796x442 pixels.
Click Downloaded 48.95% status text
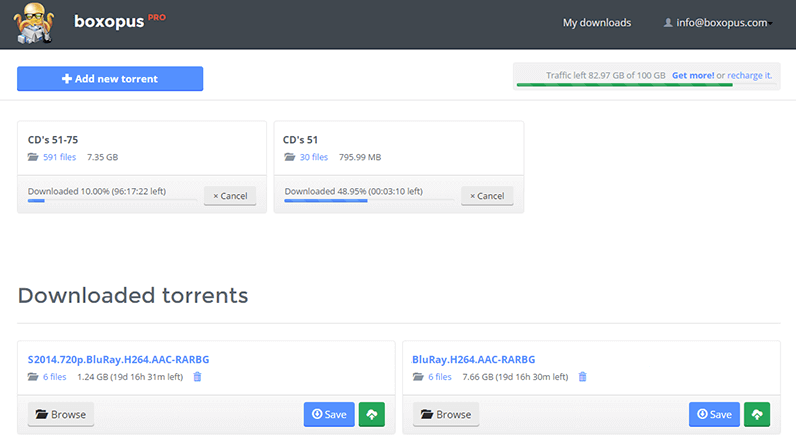354,191
